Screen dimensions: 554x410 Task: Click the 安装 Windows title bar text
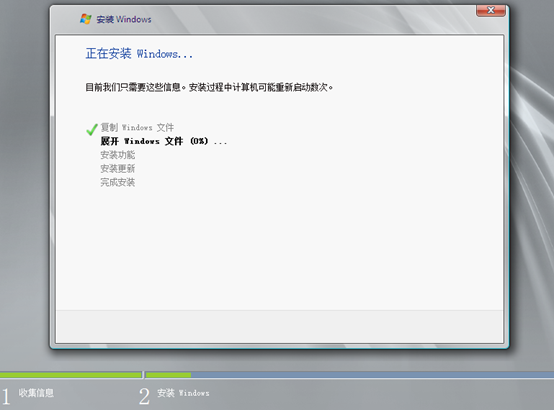point(124,19)
